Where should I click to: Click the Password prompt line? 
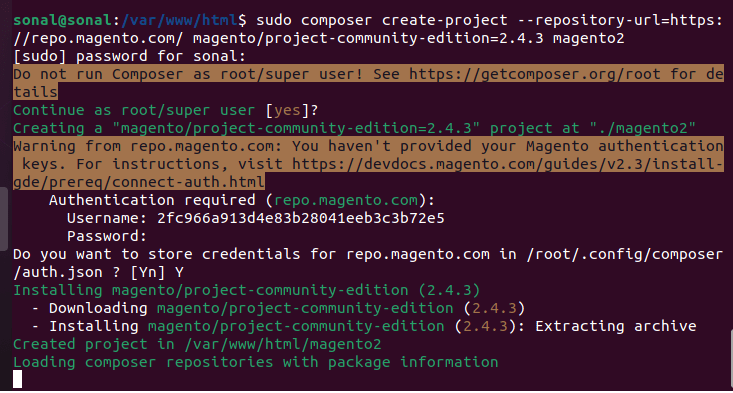[107, 236]
